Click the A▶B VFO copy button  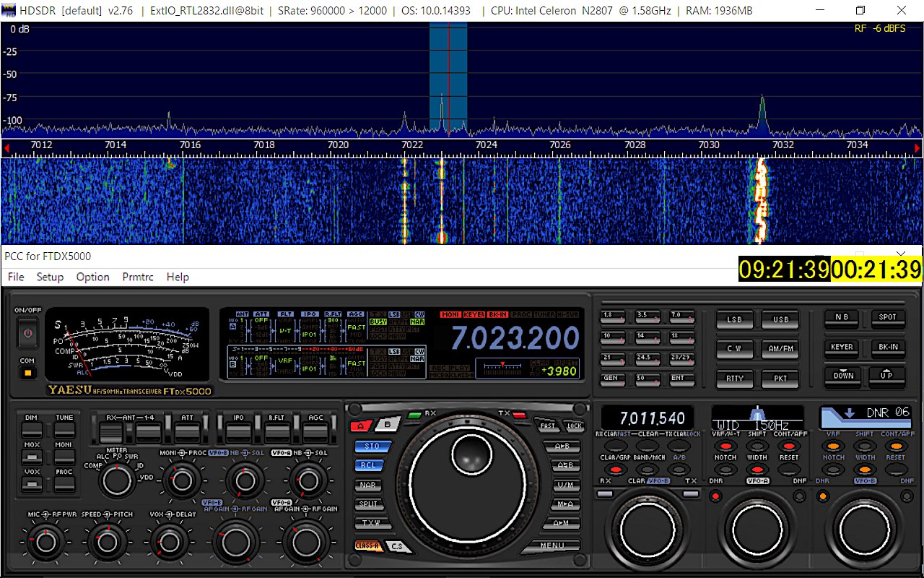tap(561, 447)
